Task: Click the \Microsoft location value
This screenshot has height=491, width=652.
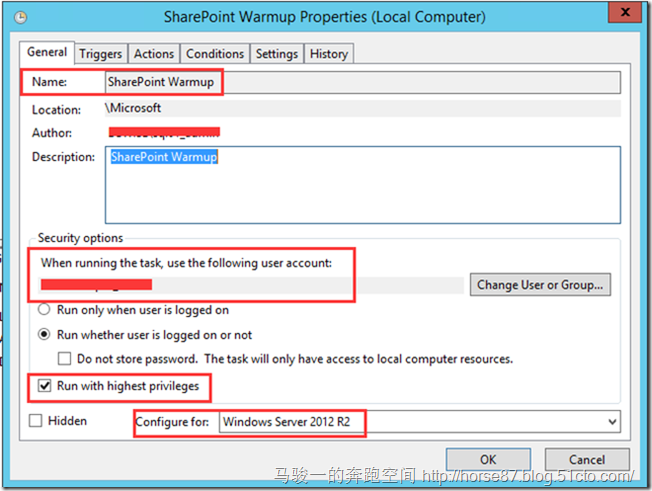Action: pos(133,108)
